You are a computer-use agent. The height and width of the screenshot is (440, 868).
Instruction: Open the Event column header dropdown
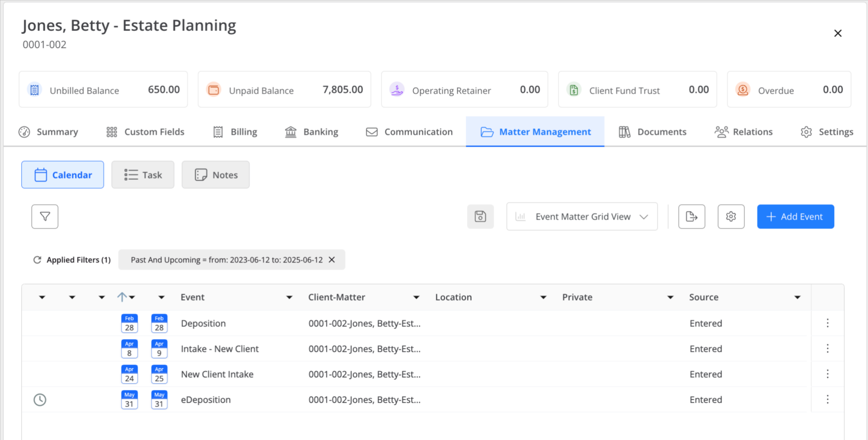289,297
